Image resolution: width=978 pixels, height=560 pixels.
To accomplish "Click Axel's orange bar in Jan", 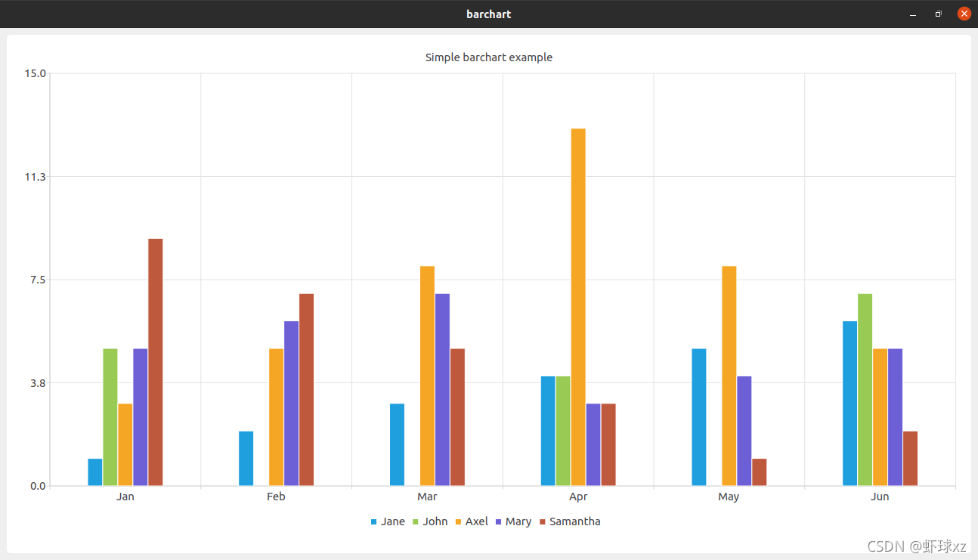I will [x=125, y=444].
